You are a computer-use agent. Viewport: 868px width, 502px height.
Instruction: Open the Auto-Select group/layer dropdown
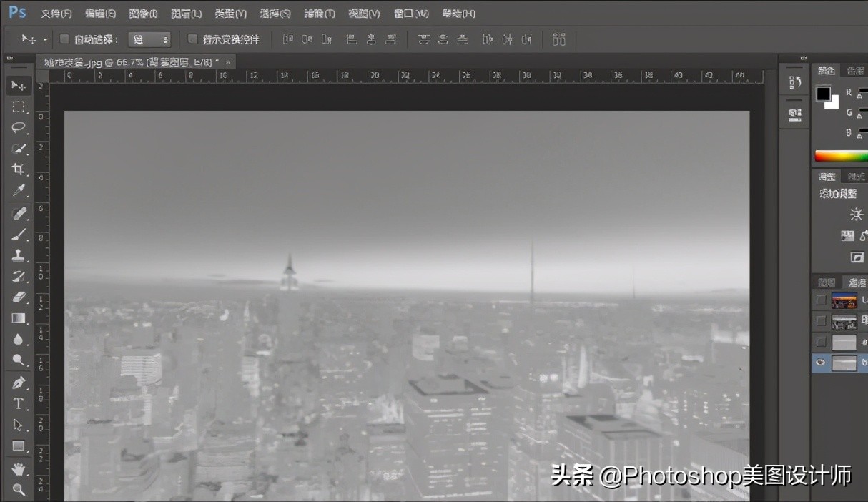click(x=149, y=39)
